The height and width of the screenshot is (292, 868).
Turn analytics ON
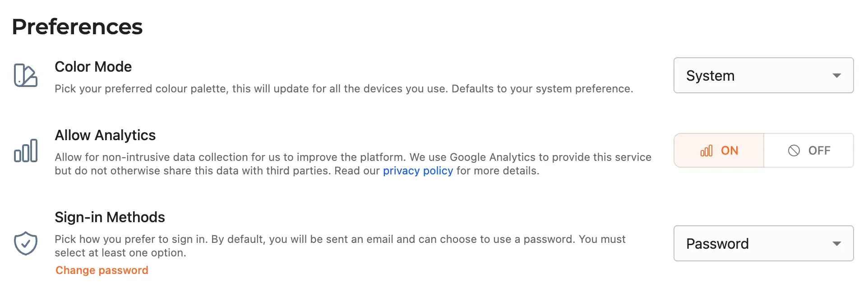click(719, 151)
